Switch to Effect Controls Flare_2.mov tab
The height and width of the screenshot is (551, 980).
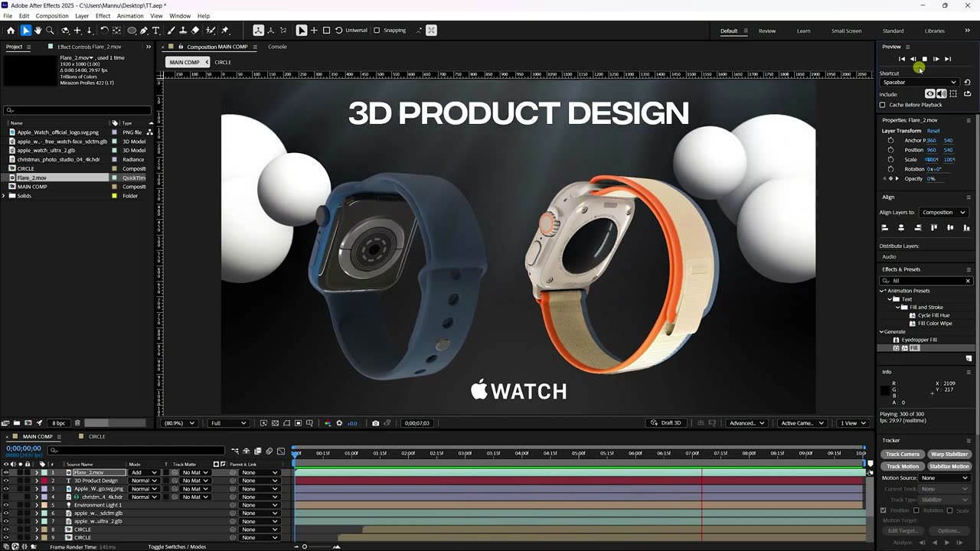tap(90, 47)
